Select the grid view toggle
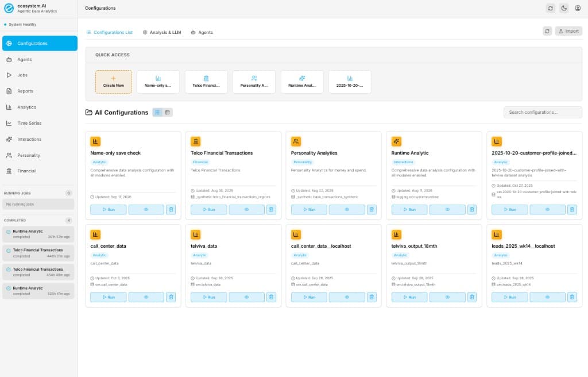Image resolution: width=588 pixels, height=377 pixels. pyautogui.click(x=157, y=112)
